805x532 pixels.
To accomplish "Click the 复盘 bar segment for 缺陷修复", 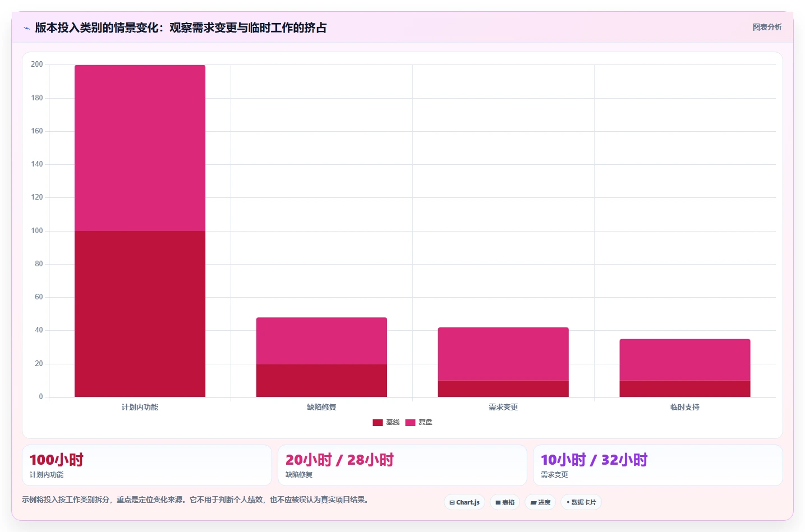I will 321,341.
